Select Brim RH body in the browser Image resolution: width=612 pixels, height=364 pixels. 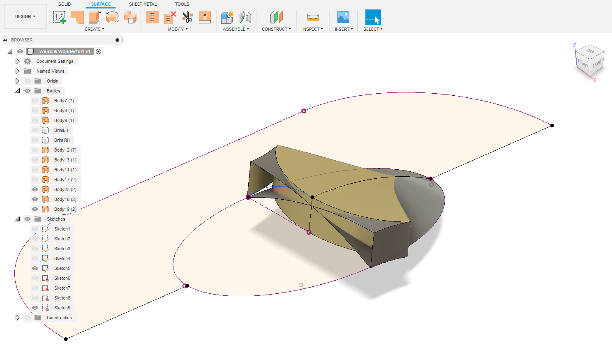point(62,140)
